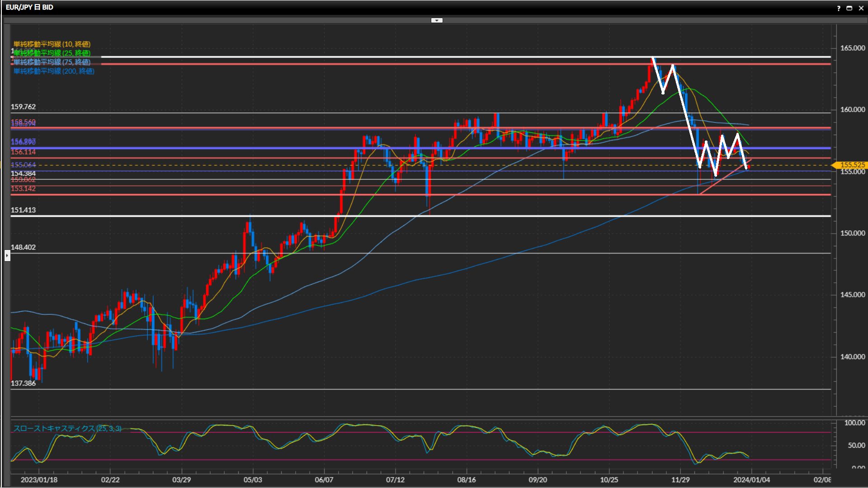Click the 2024/01/04 date on the time axis
868x488 pixels.
[751, 479]
